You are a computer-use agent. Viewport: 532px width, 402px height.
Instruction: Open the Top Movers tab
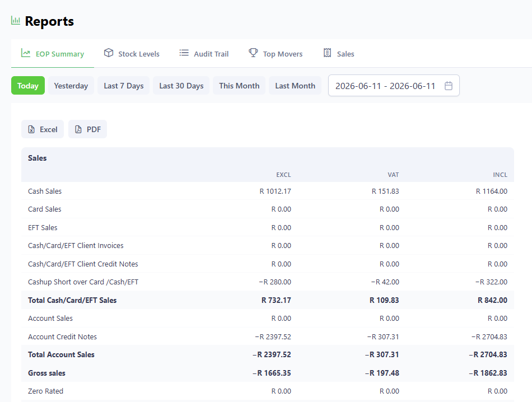pyautogui.click(x=276, y=54)
